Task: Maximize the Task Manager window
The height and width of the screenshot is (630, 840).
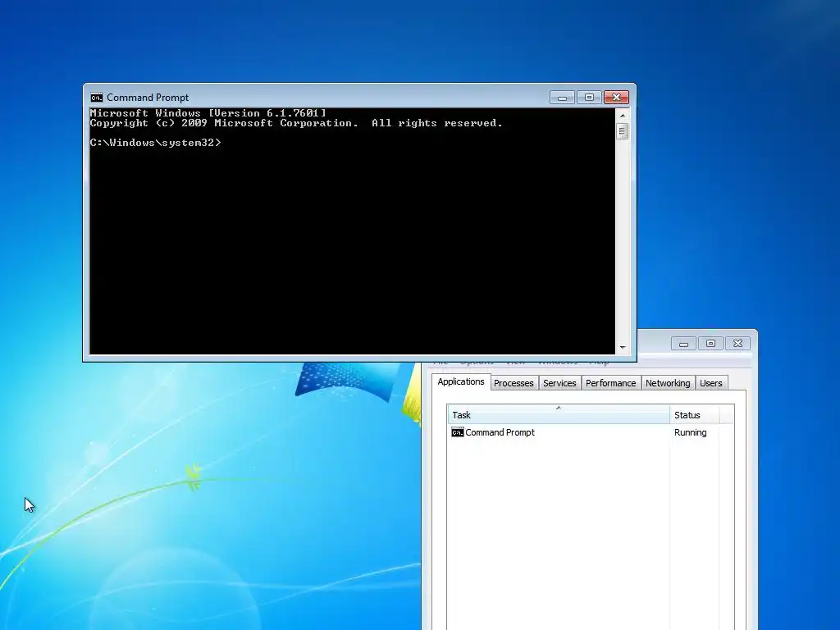Action: (x=710, y=344)
